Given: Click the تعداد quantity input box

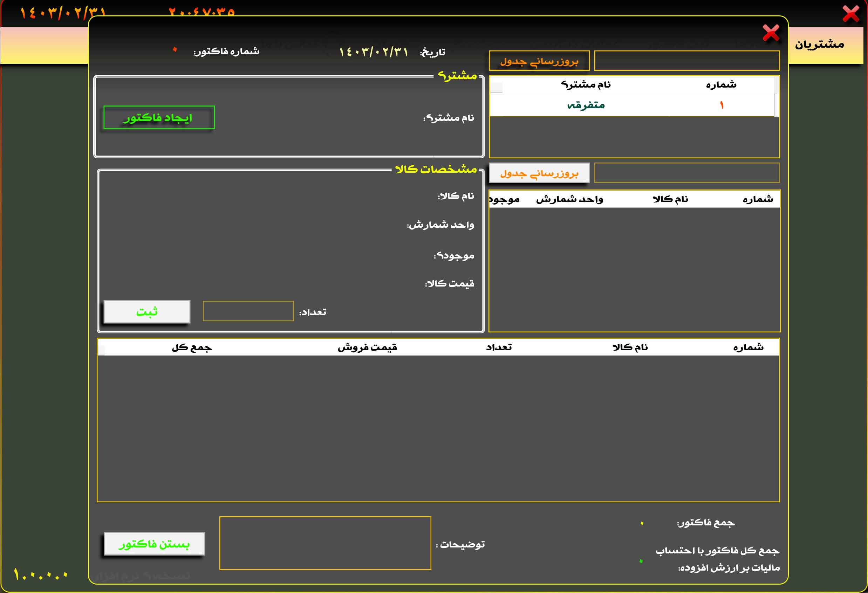Looking at the screenshot, I should 248,311.
